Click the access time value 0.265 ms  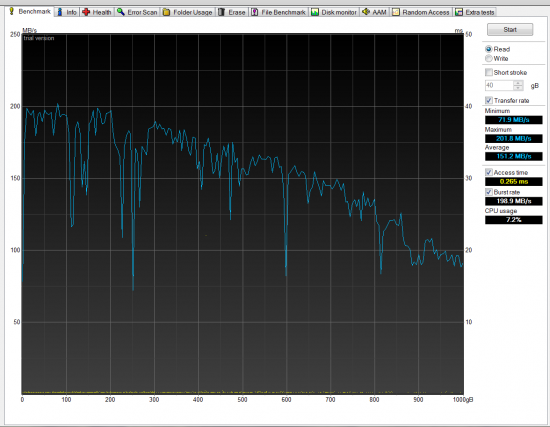(x=514, y=181)
